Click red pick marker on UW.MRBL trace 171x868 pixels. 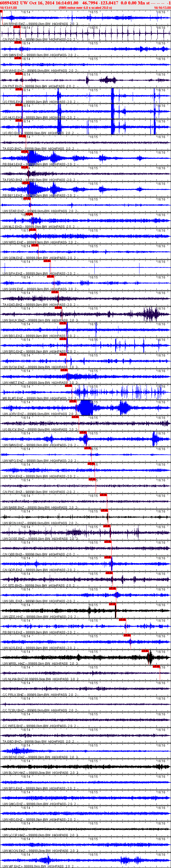coord(145,651)
